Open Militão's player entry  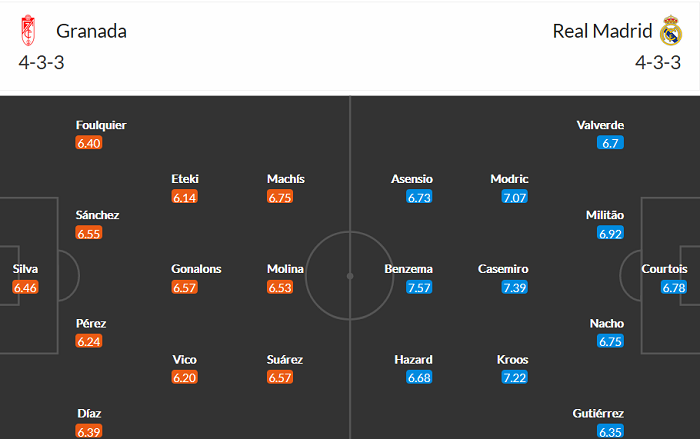pos(605,215)
